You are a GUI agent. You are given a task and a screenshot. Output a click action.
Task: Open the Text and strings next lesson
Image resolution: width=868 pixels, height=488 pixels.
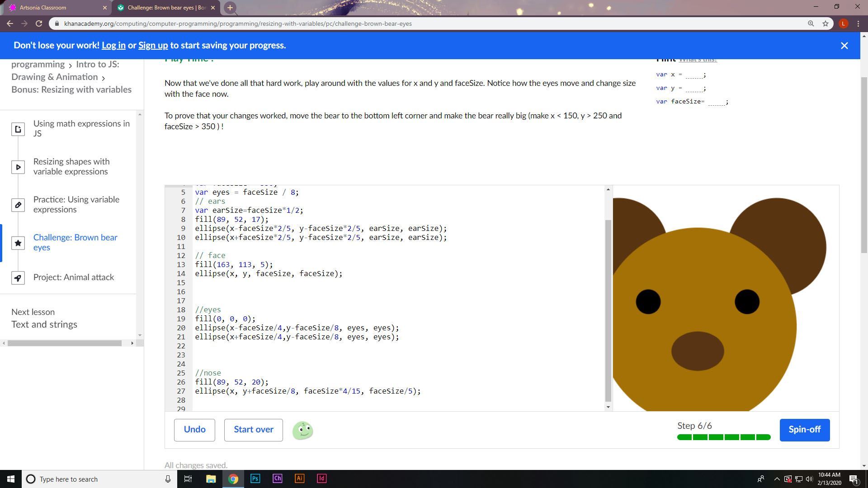pos(44,324)
